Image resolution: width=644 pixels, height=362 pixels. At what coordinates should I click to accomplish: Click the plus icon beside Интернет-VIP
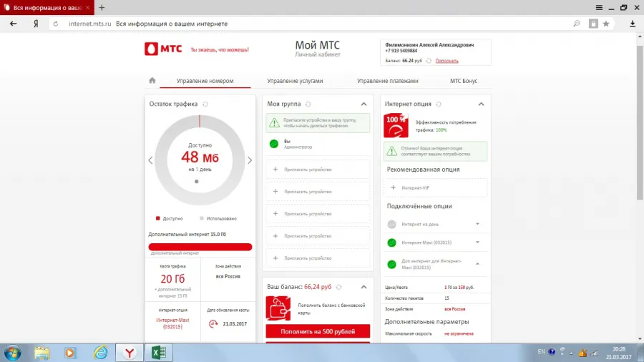click(393, 187)
